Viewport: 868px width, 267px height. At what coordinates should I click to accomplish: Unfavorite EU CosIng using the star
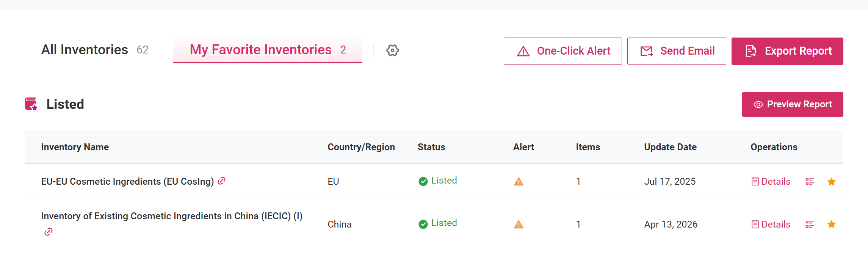pos(832,182)
